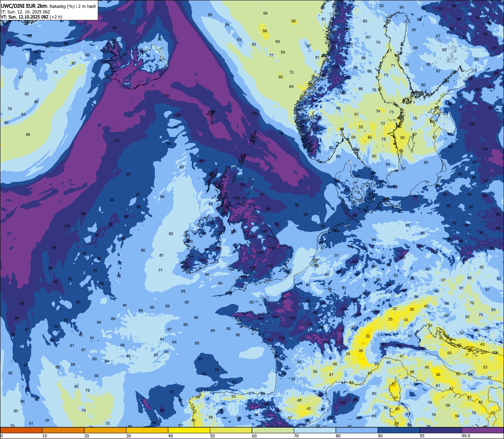This screenshot has height=439, width=504.
Task: Click the amber 30–40 legend swatch
Action: 147,430
